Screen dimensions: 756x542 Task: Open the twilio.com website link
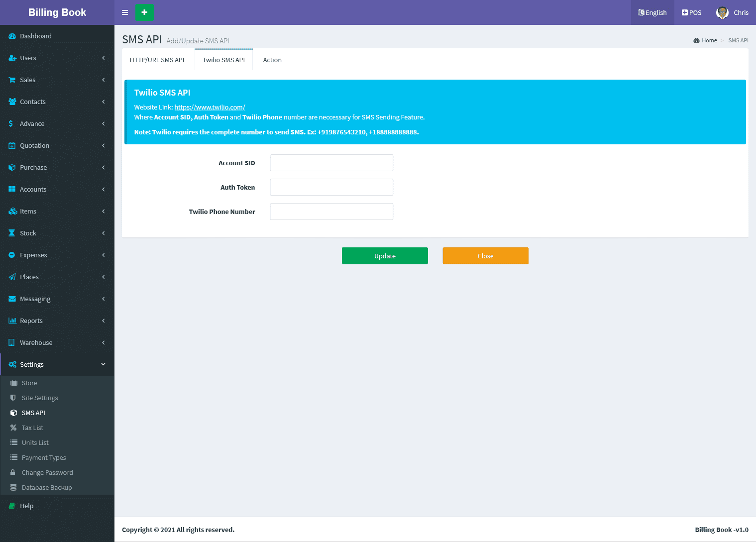[210, 108]
